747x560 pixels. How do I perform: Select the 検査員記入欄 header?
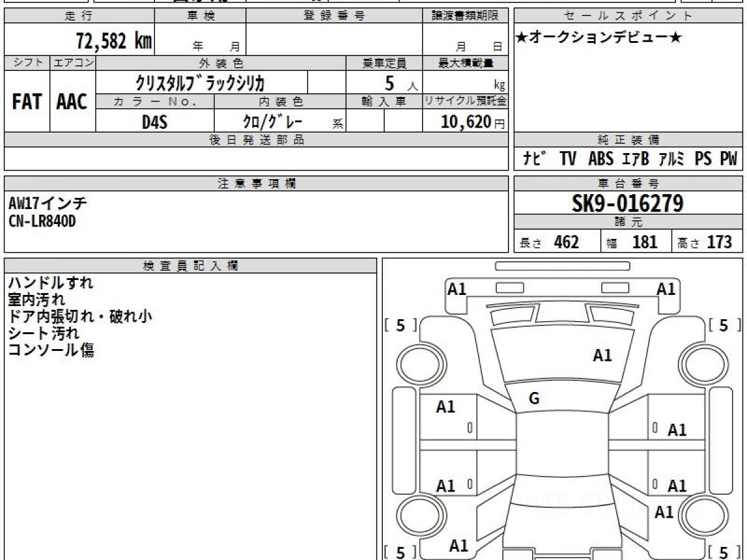[190, 266]
